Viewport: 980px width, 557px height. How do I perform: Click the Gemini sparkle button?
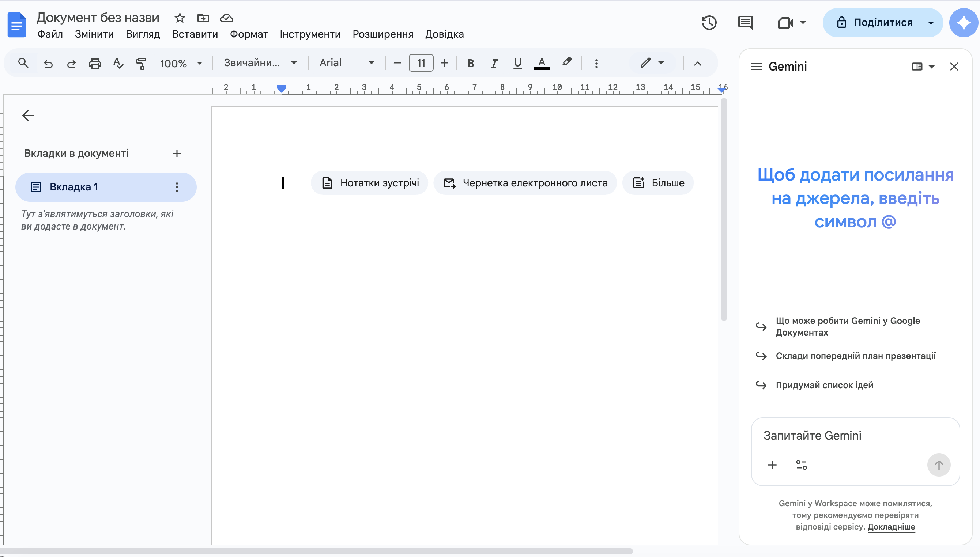pyautogui.click(x=963, y=23)
